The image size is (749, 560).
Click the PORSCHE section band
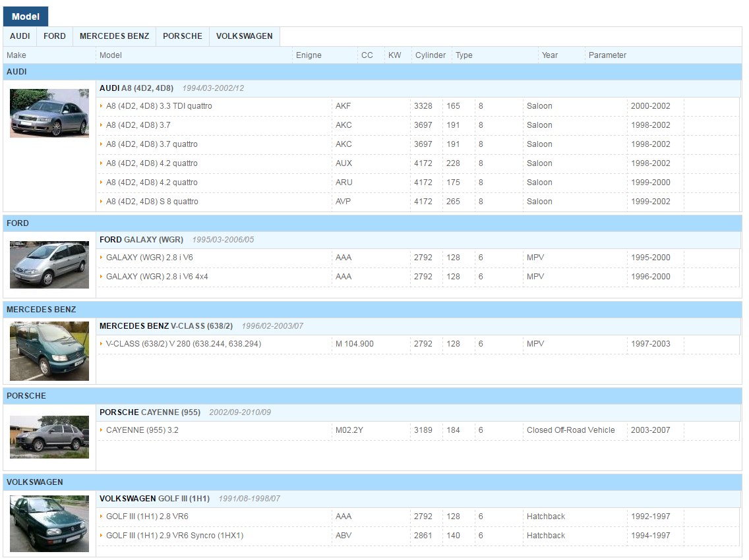click(x=373, y=396)
